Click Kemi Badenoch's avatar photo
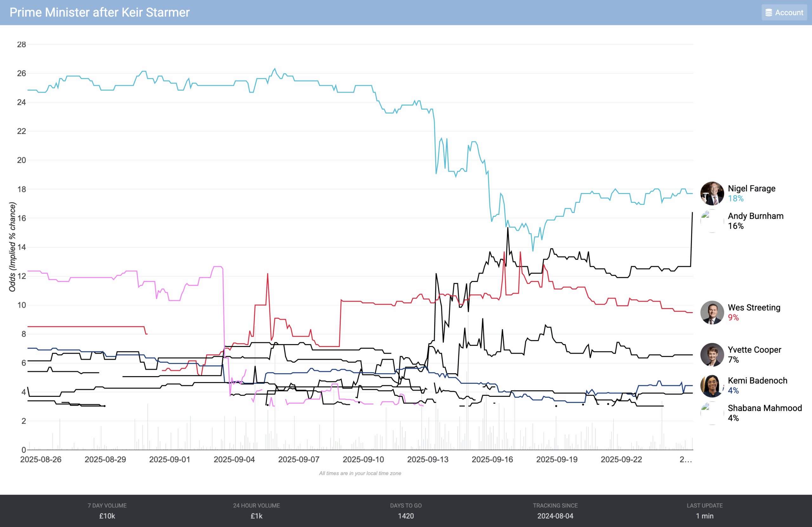The height and width of the screenshot is (527, 812). [712, 386]
